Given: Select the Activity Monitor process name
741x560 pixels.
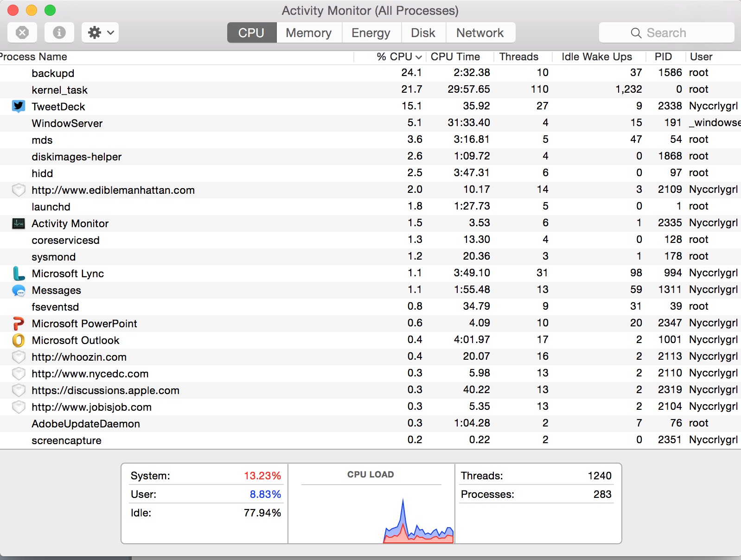Looking at the screenshot, I should pos(70,223).
